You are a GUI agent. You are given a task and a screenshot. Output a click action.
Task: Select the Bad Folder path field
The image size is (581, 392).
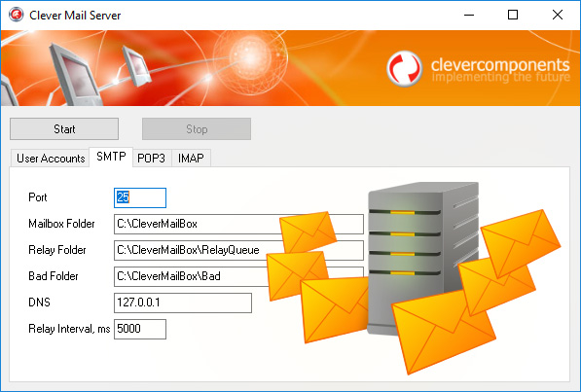click(x=238, y=277)
